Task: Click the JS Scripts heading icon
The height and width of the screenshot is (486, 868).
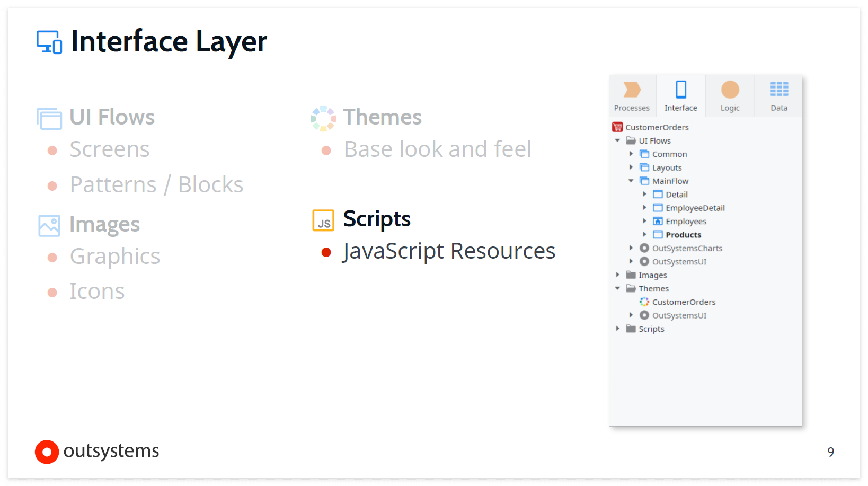Action: [323, 220]
